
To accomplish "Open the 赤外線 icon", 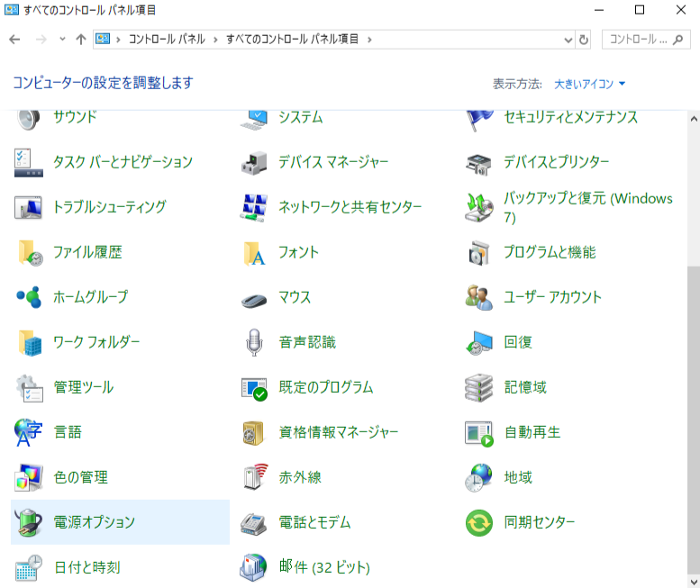I will 254,477.
